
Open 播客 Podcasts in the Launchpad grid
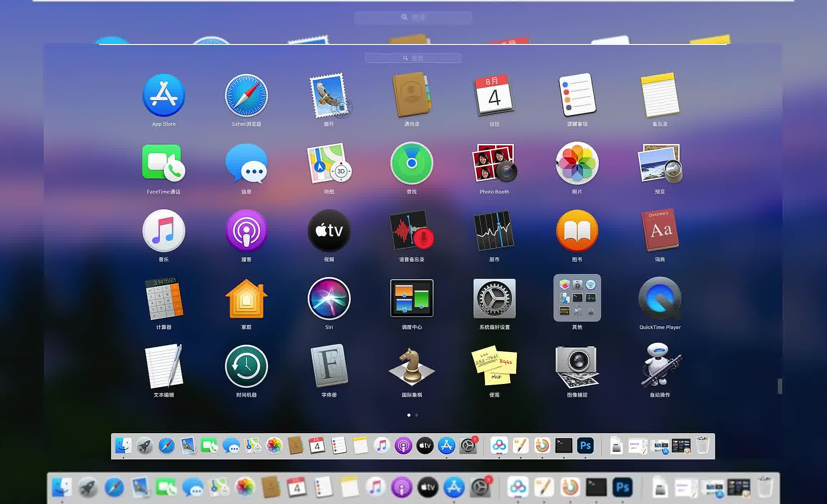click(246, 231)
